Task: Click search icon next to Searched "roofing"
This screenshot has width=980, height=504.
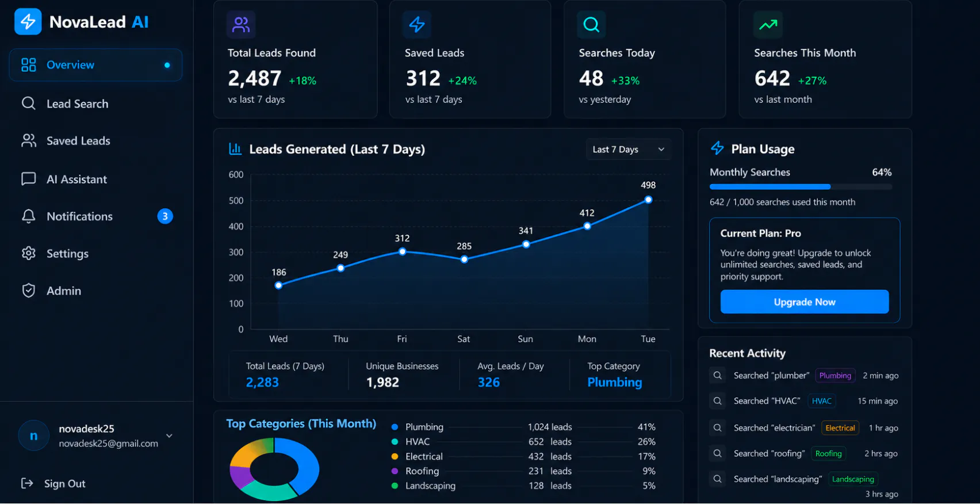Action: click(x=718, y=453)
